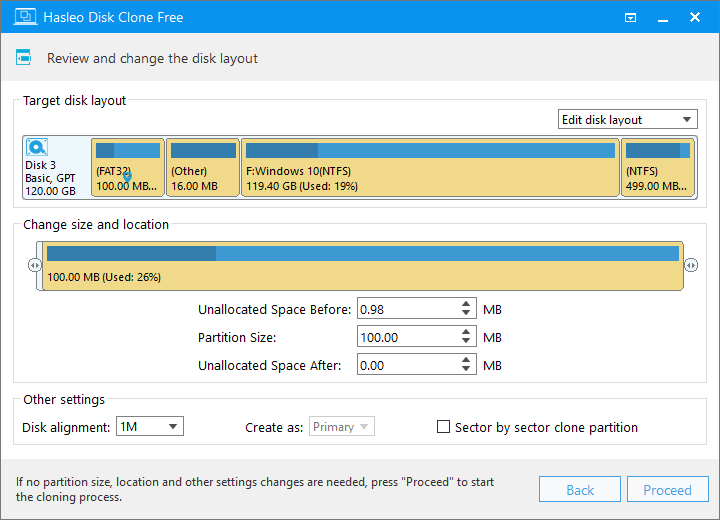The height and width of the screenshot is (520, 720).
Task: Click the Disk 3 Basic, GPT label
Action: click(50, 178)
